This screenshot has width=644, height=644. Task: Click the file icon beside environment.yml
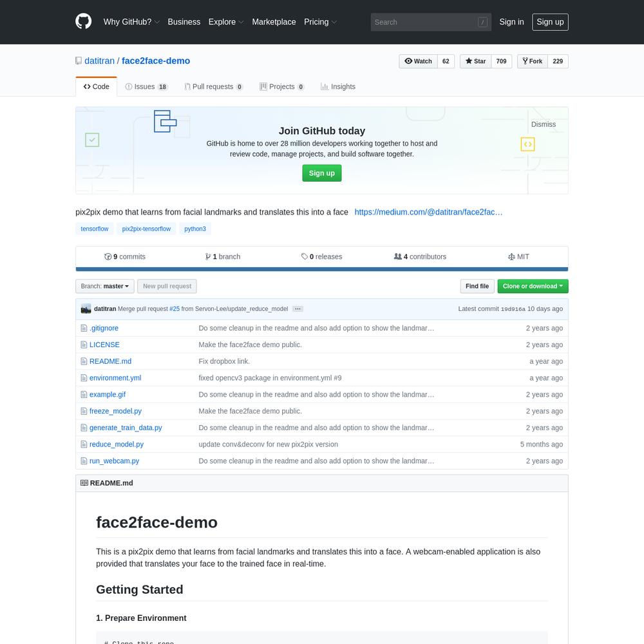click(84, 378)
